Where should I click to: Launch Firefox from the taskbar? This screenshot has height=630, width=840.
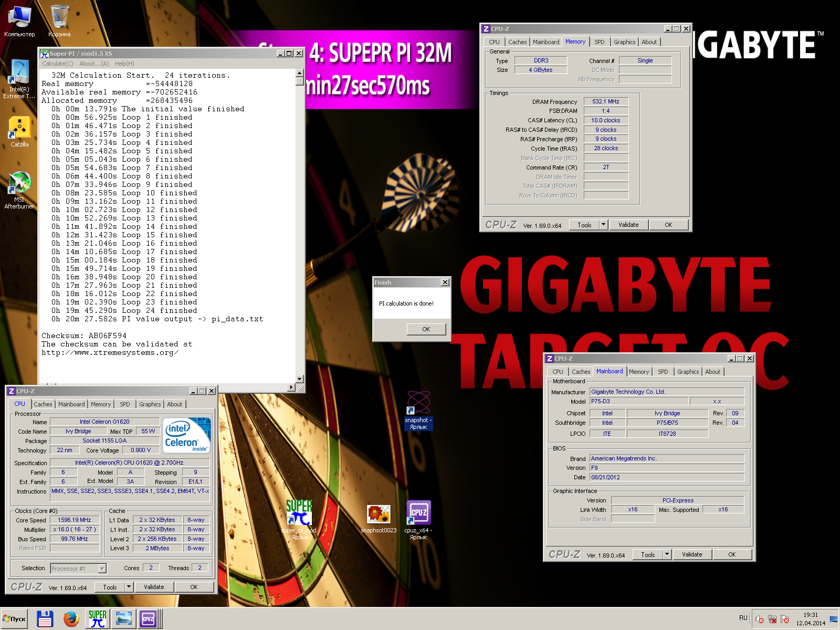[x=71, y=619]
